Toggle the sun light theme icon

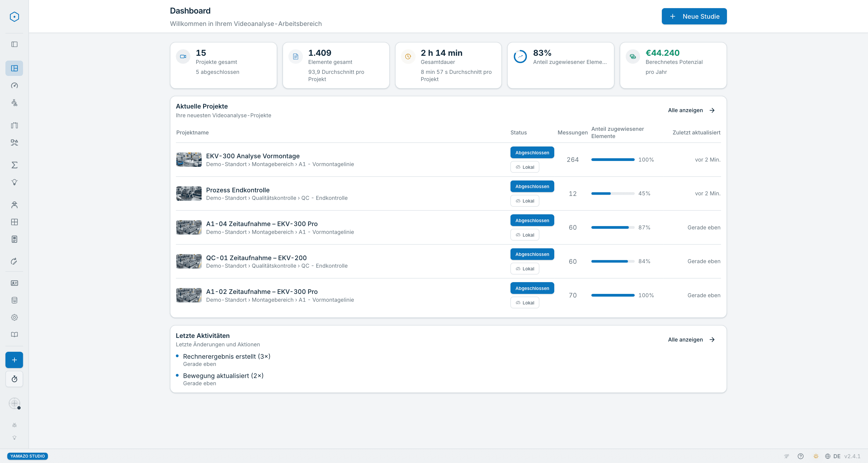click(x=816, y=456)
